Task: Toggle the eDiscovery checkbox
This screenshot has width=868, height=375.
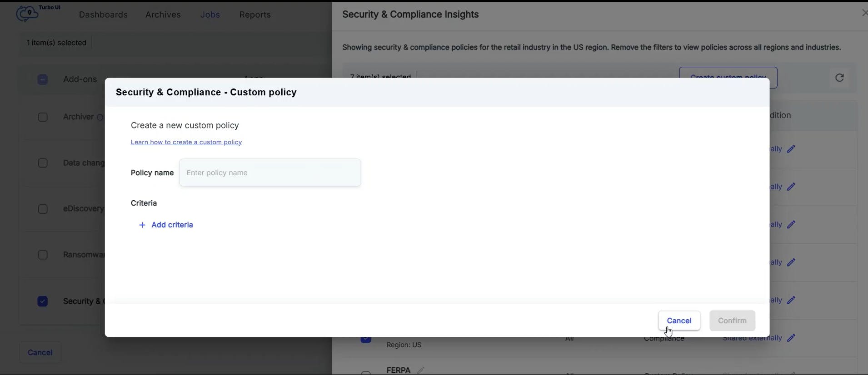Action: point(43,209)
